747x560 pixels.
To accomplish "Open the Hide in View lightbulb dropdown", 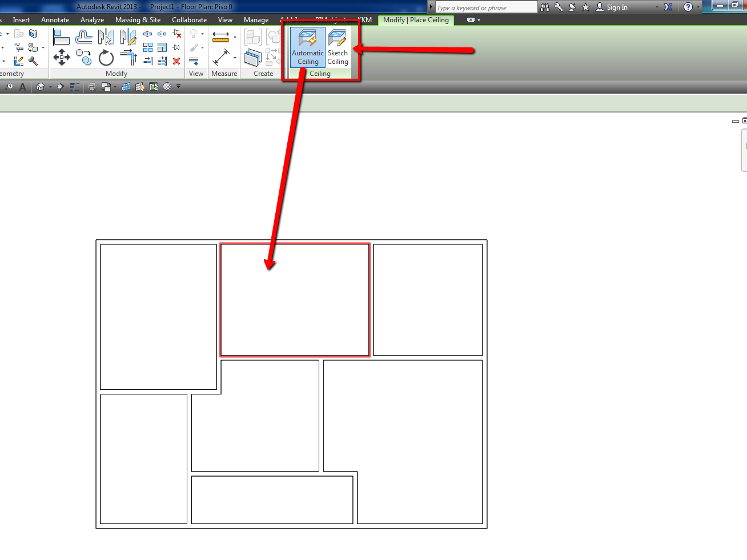I will [x=203, y=34].
